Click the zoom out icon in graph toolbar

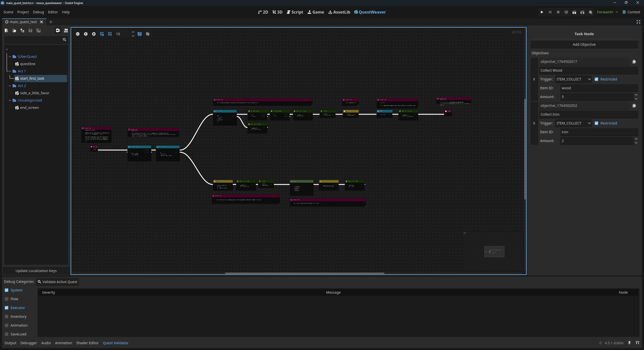point(78,34)
